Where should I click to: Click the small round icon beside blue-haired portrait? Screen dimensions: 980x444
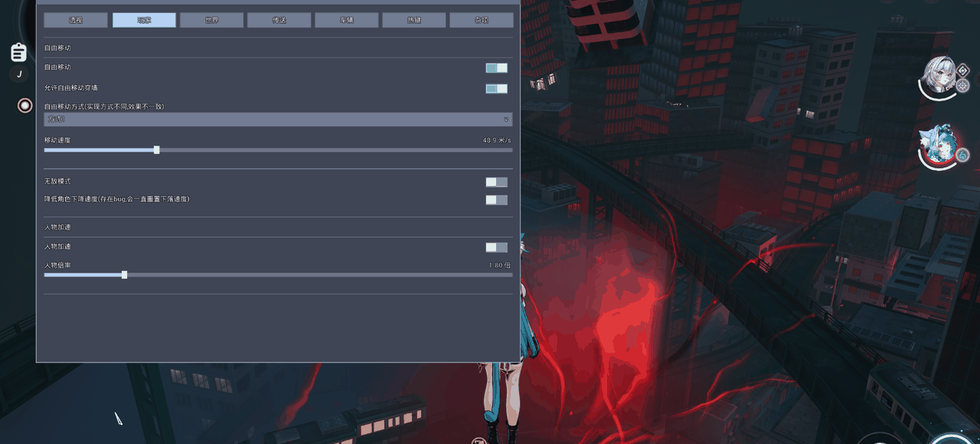[x=962, y=155]
